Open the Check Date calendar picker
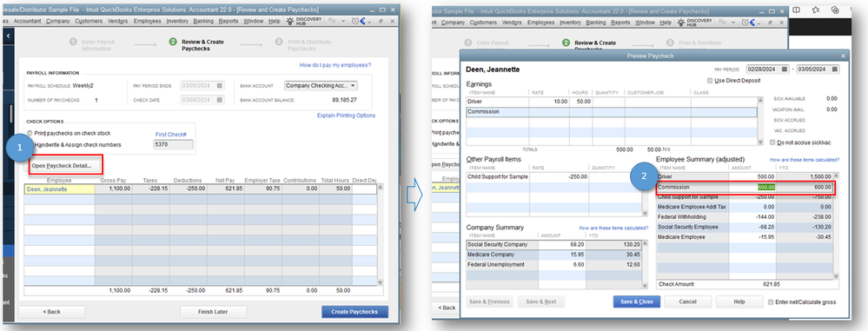 pos(219,100)
